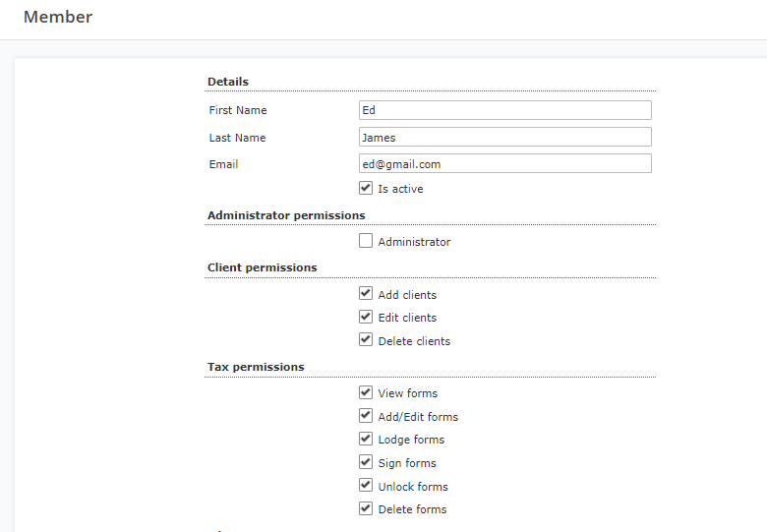
Task: Toggle the Add clients permission
Action: pos(366,293)
